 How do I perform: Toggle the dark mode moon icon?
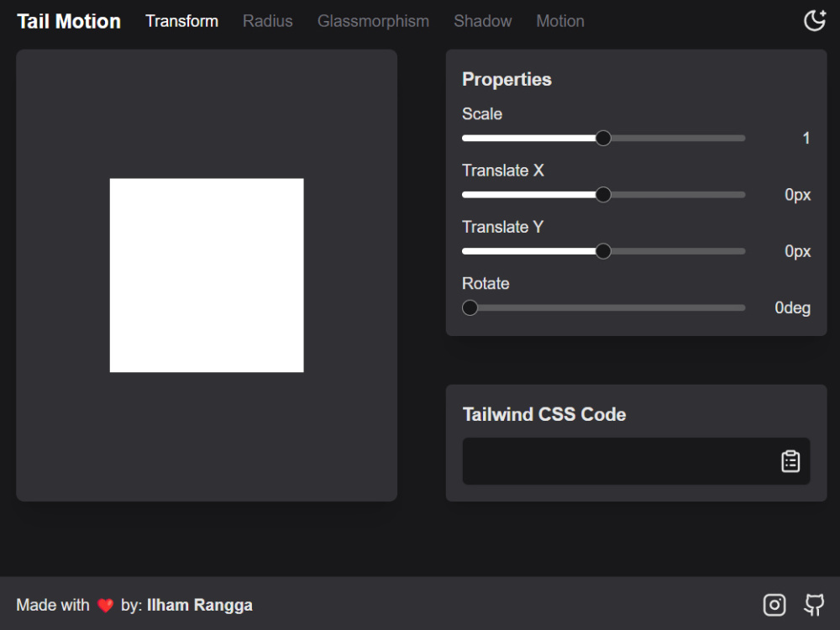(x=814, y=21)
